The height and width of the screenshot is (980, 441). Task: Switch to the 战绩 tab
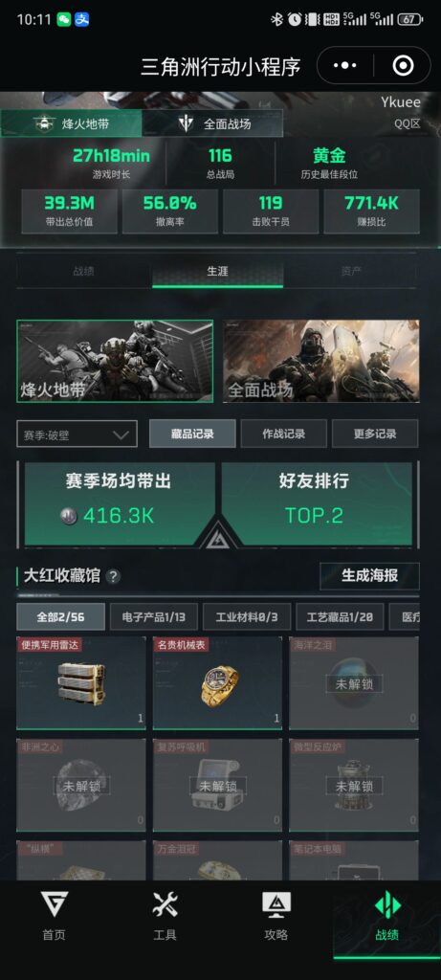(x=83, y=271)
